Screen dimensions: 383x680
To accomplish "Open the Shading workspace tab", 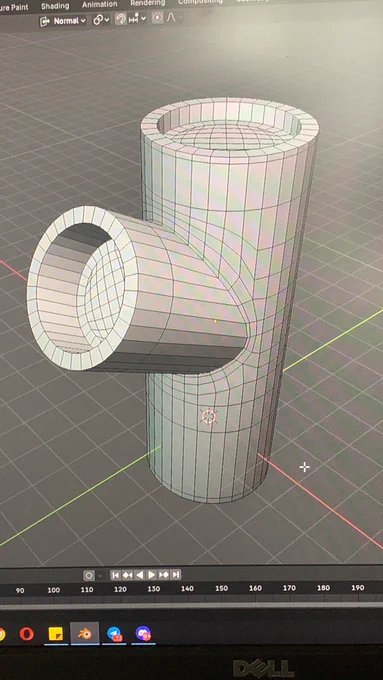I will pos(55,6).
